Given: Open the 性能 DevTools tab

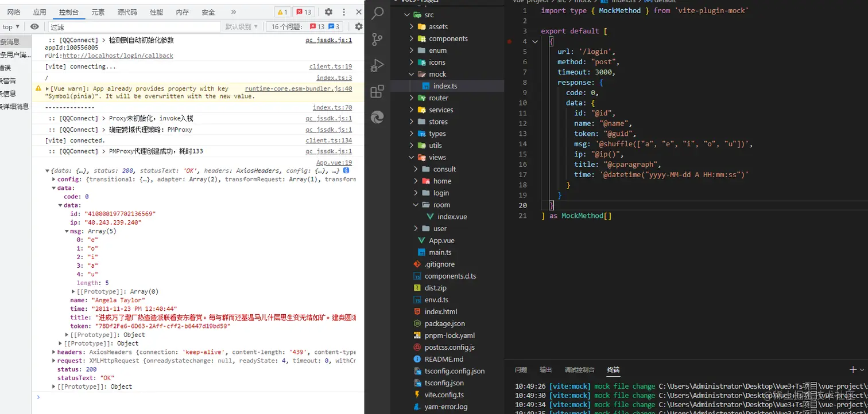Looking at the screenshot, I should pyautogui.click(x=156, y=12).
